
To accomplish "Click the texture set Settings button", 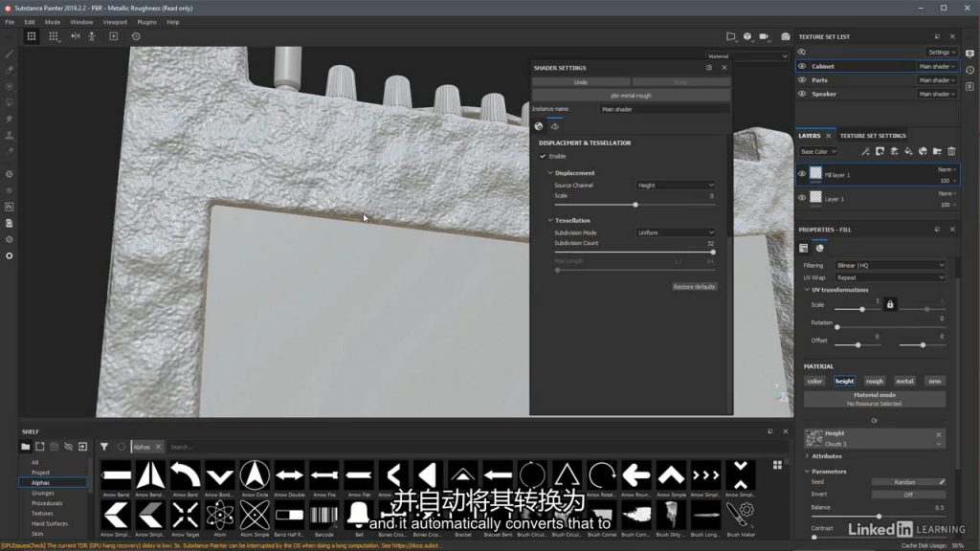I will coord(942,53).
